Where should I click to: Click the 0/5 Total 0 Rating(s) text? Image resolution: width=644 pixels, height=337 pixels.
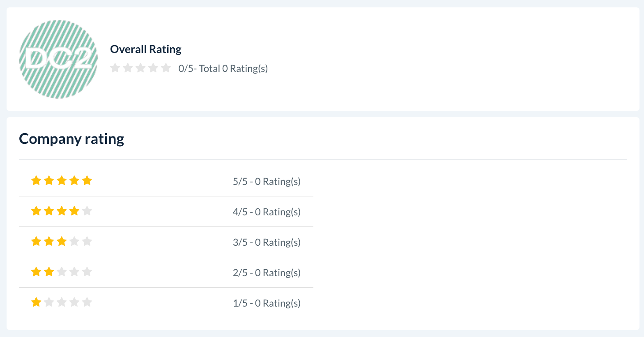click(x=223, y=69)
